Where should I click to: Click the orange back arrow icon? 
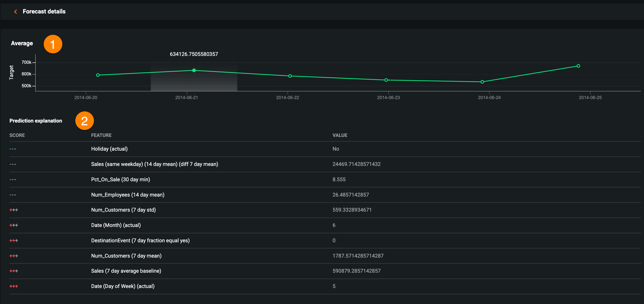click(16, 11)
